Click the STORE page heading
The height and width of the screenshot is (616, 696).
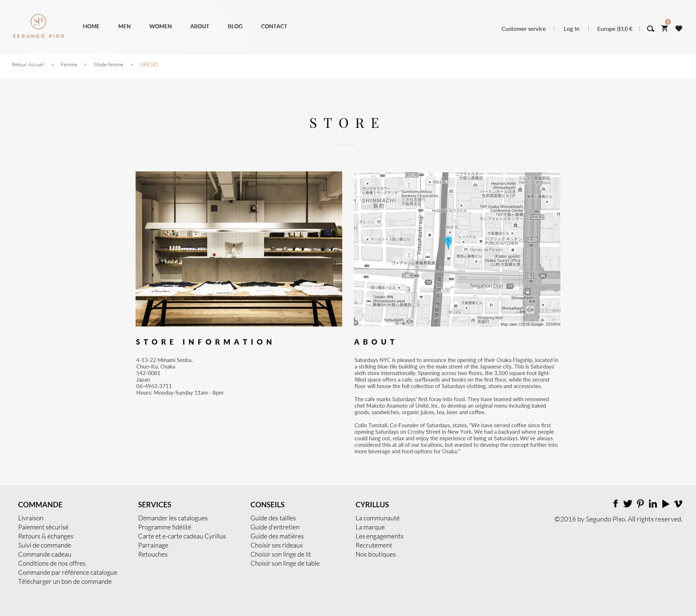click(x=345, y=123)
